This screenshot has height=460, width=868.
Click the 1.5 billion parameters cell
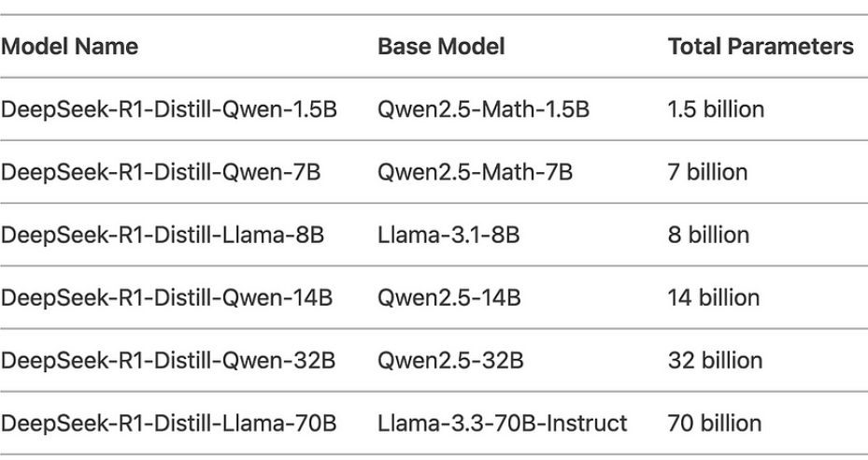716,109
